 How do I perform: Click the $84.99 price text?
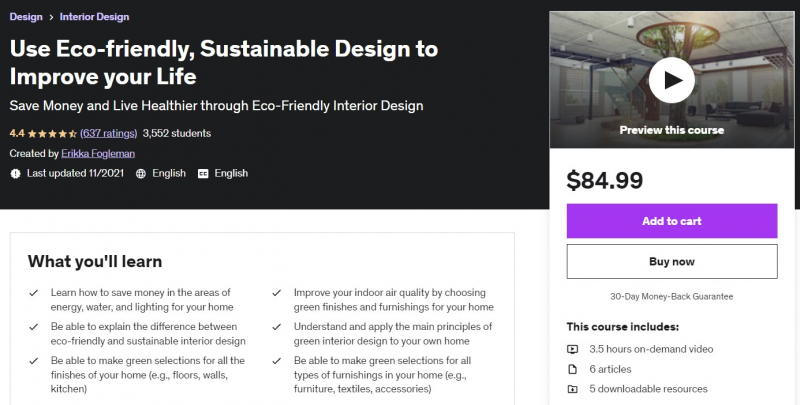click(605, 180)
